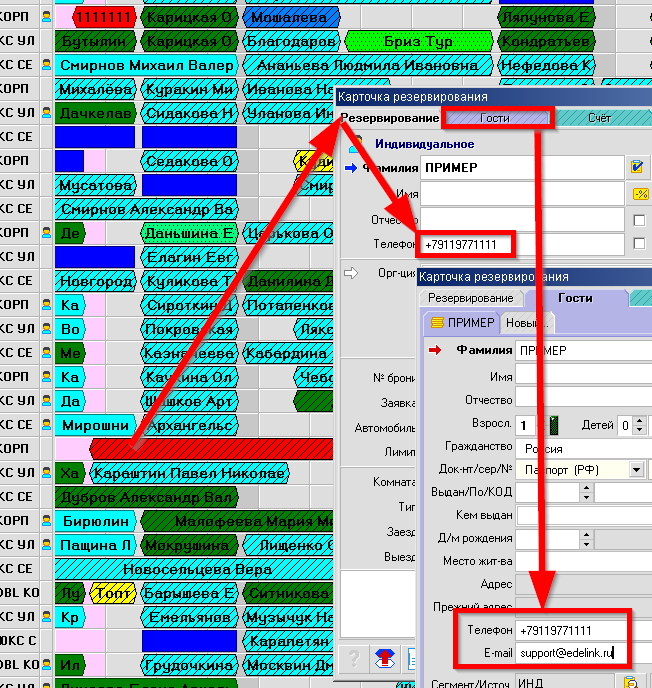Image resolution: width=652 pixels, height=688 pixels.
Task: Tick the checkbox next to the Отчество field
Action: [x=639, y=220]
